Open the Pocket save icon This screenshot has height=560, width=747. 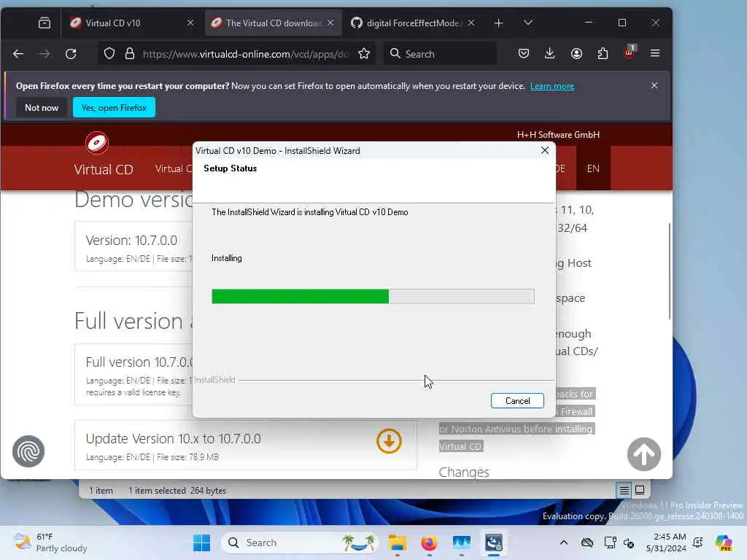524,54
